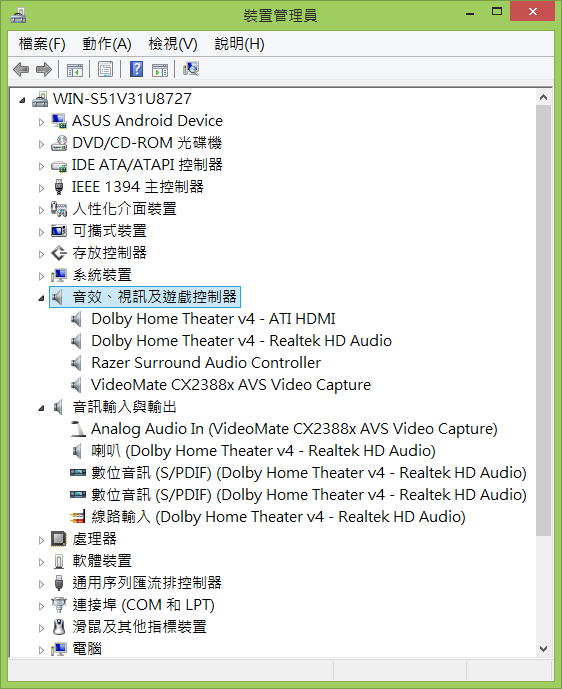Select Analog Audio In (VideoMate CX2388x) entry
This screenshot has height=689, width=562.
point(294,429)
